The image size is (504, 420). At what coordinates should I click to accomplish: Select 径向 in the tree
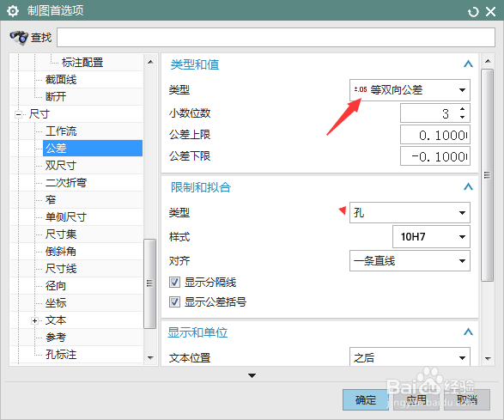(56, 285)
